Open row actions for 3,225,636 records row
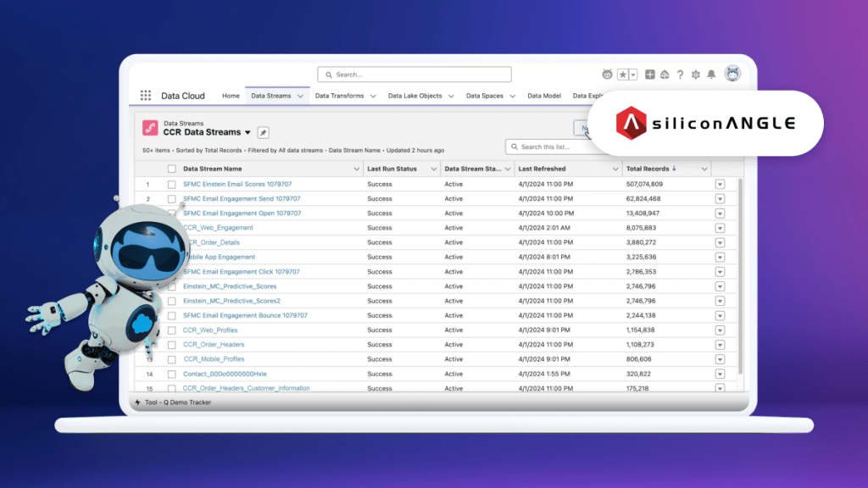 coord(720,257)
